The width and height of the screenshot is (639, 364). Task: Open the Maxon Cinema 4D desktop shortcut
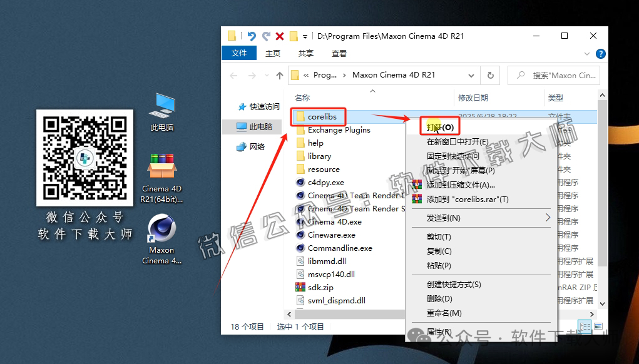pos(161,229)
